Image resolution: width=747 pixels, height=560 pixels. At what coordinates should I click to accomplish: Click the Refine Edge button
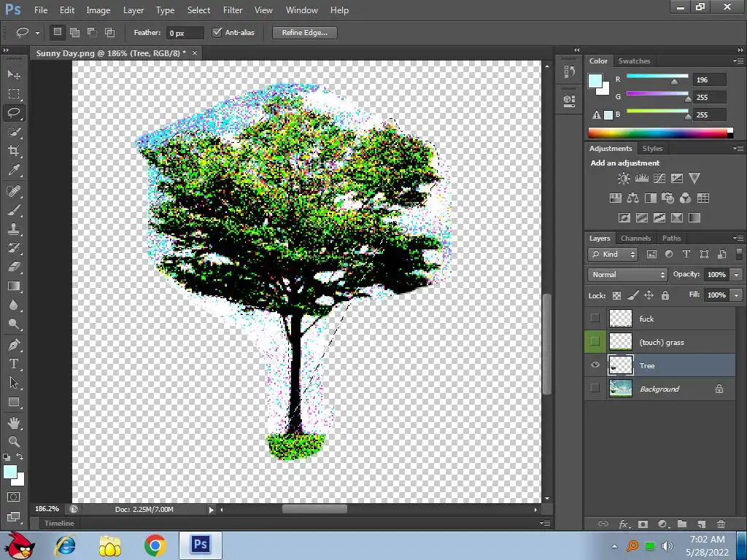pos(305,32)
